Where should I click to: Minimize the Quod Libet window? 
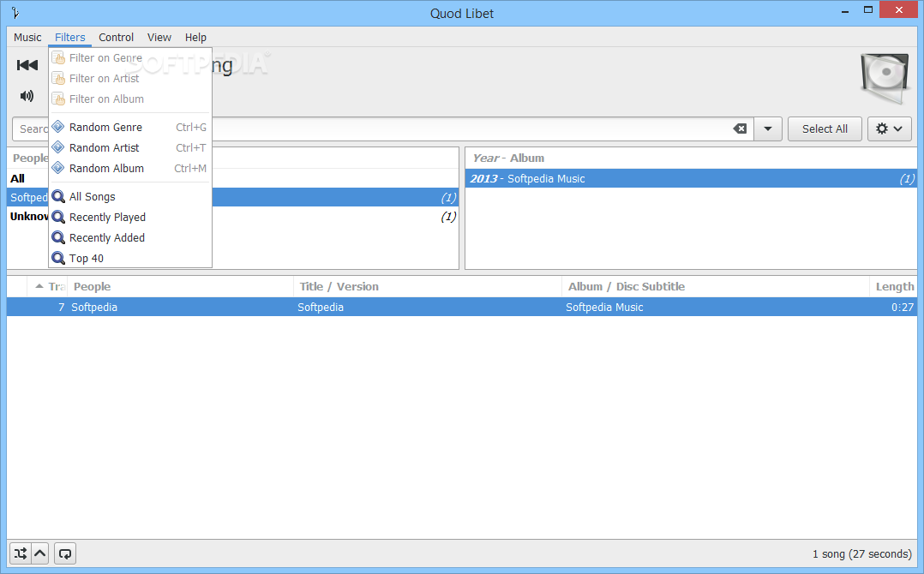(x=845, y=11)
